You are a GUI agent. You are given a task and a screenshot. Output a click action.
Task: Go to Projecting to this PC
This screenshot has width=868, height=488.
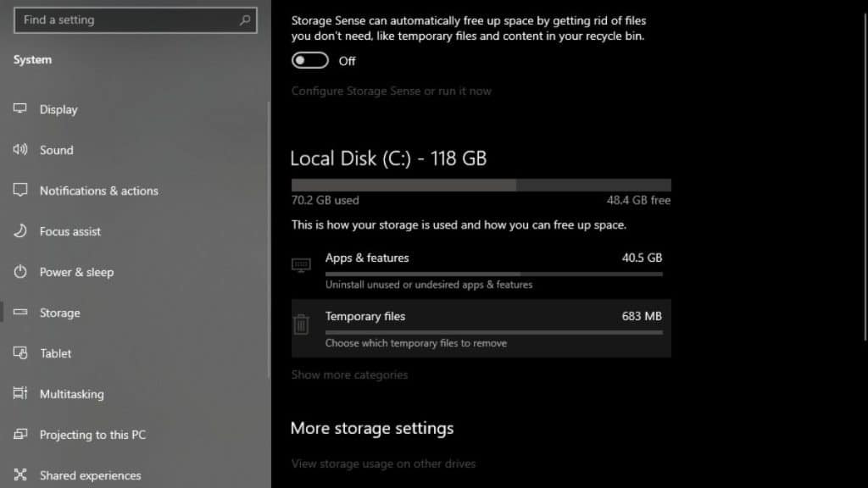coord(92,435)
